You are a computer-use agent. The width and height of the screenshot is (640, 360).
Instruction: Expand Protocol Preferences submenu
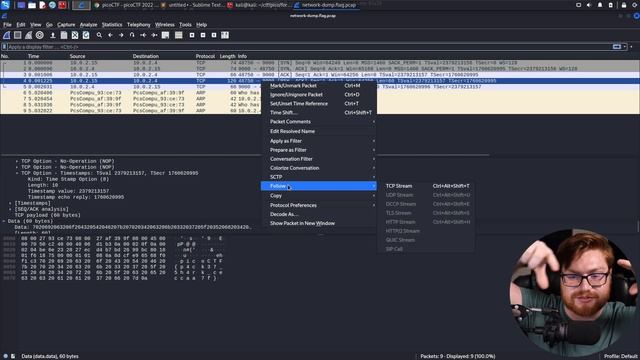click(x=318, y=205)
